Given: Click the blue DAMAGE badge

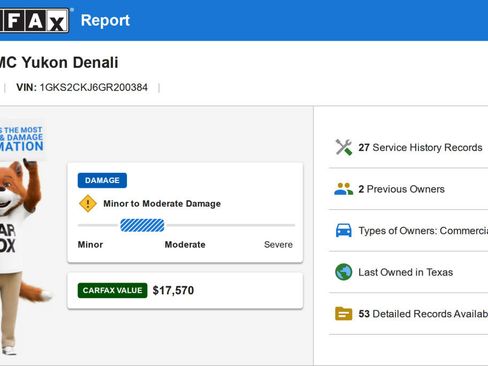Looking at the screenshot, I should tap(102, 180).
